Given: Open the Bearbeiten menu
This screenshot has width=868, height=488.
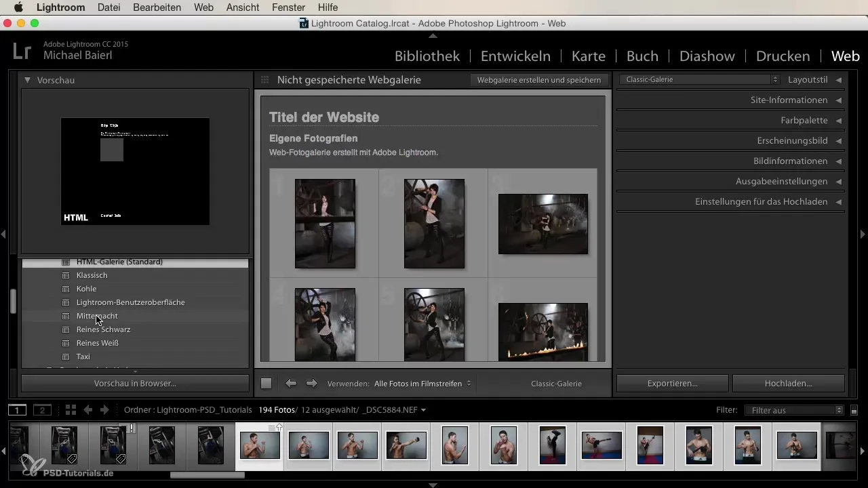Looking at the screenshot, I should (157, 7).
